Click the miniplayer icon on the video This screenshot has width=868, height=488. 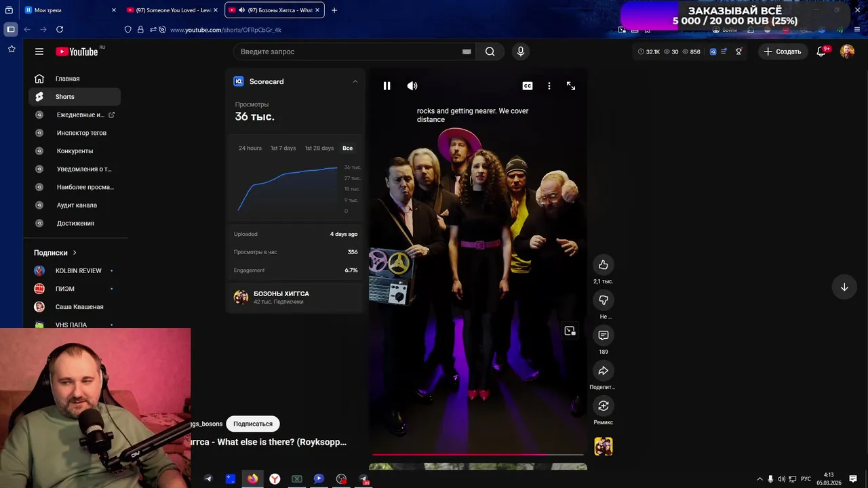click(x=570, y=331)
